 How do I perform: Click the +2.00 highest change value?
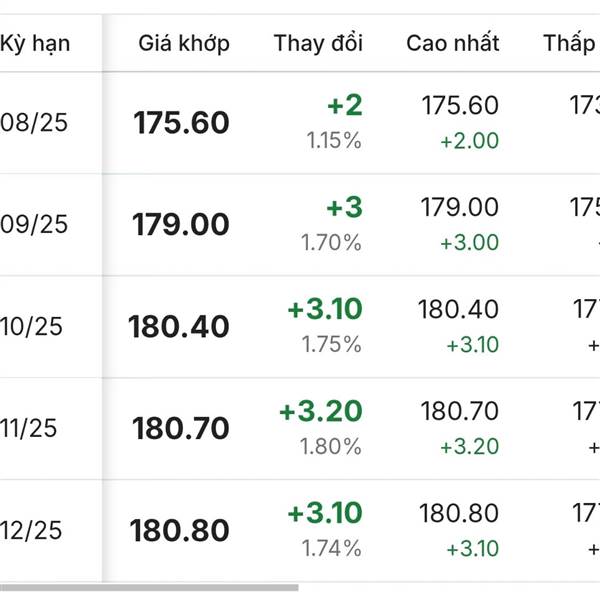[470, 141]
